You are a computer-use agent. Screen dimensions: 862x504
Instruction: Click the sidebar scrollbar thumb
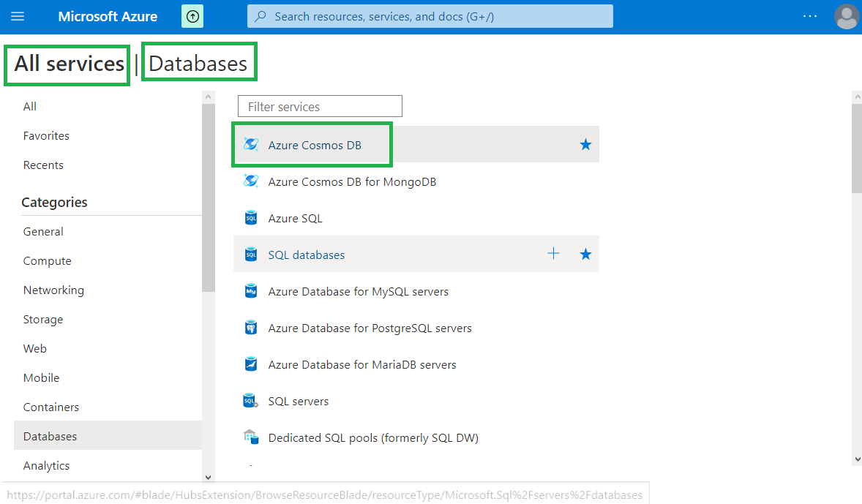point(208,198)
